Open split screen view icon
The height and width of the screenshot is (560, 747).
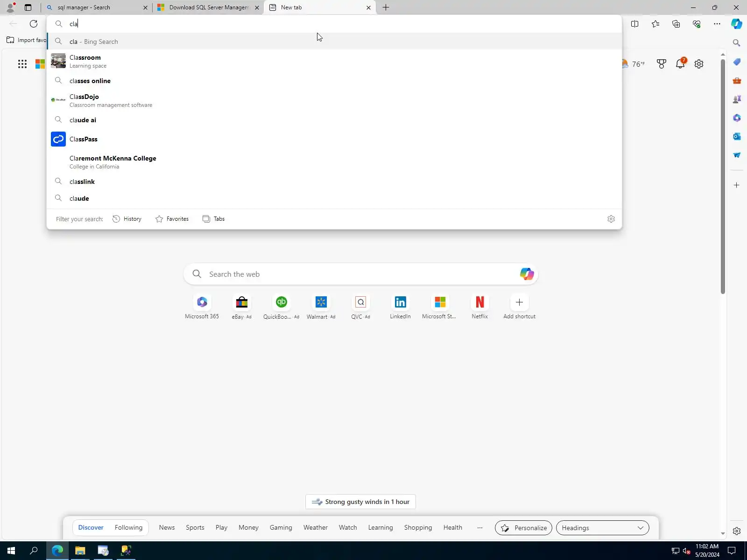click(634, 24)
